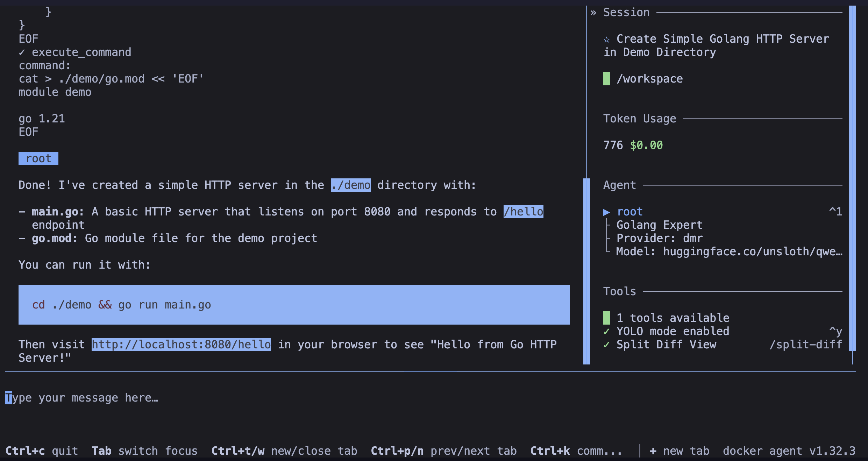Click the chat area vertical scrollbar
Image resolution: width=868 pixels, height=461 pixels.
pos(586,271)
